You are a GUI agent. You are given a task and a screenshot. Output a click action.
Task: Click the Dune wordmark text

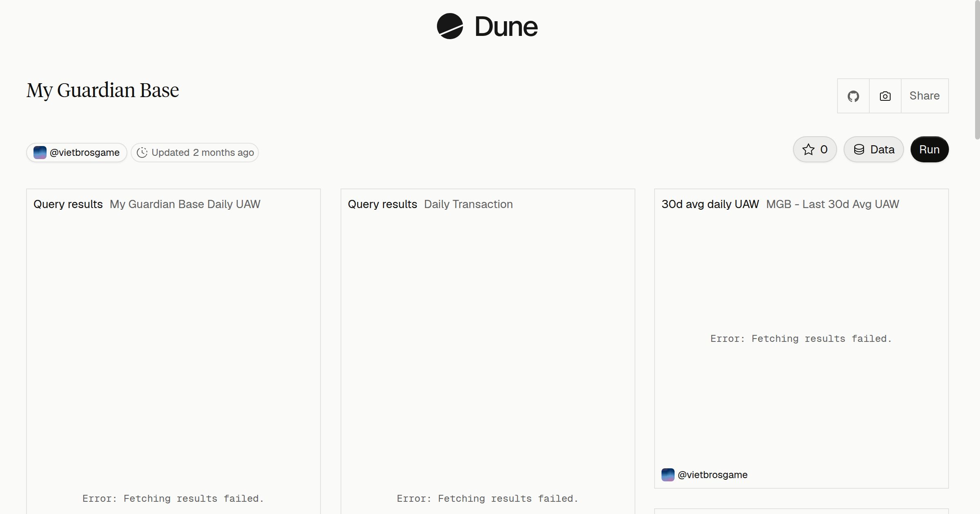(506, 27)
